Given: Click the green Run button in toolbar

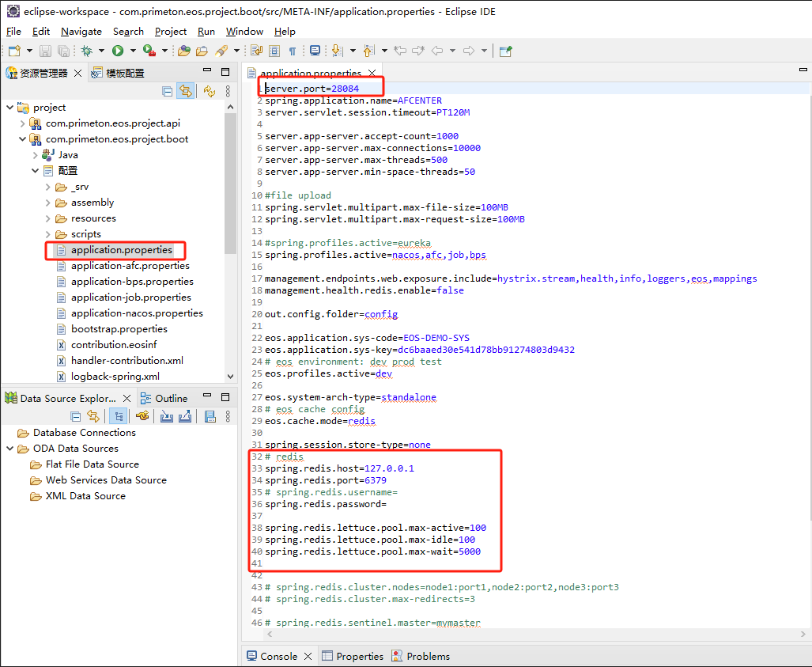Looking at the screenshot, I should [x=117, y=51].
